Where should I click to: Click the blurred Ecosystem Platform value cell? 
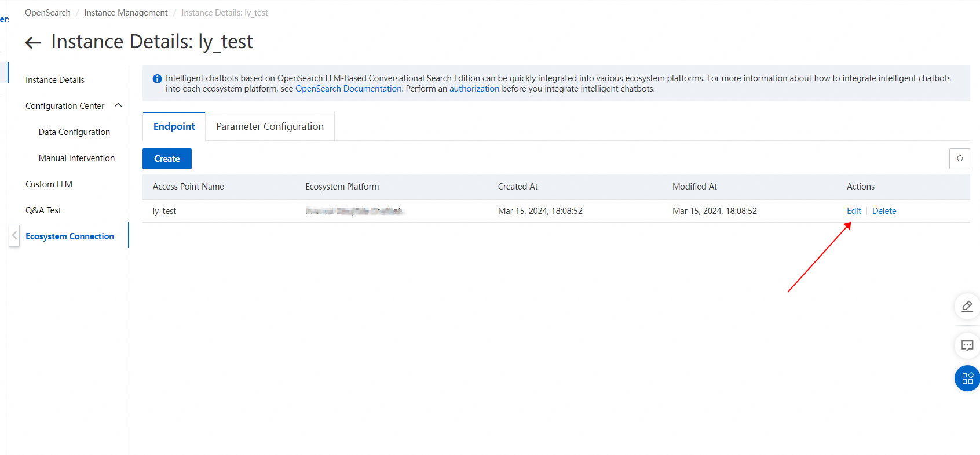(x=354, y=211)
